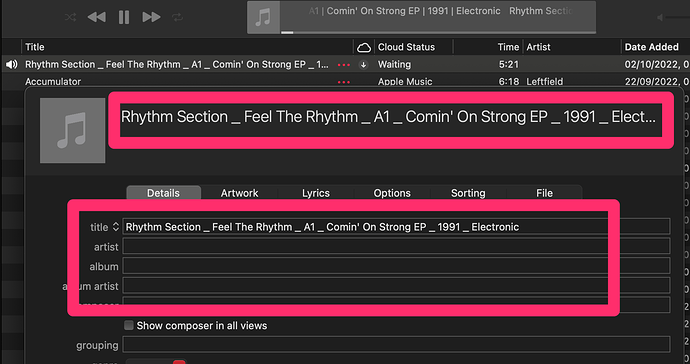Switch to the Artwork tab
The height and width of the screenshot is (364, 690).
pyautogui.click(x=239, y=193)
